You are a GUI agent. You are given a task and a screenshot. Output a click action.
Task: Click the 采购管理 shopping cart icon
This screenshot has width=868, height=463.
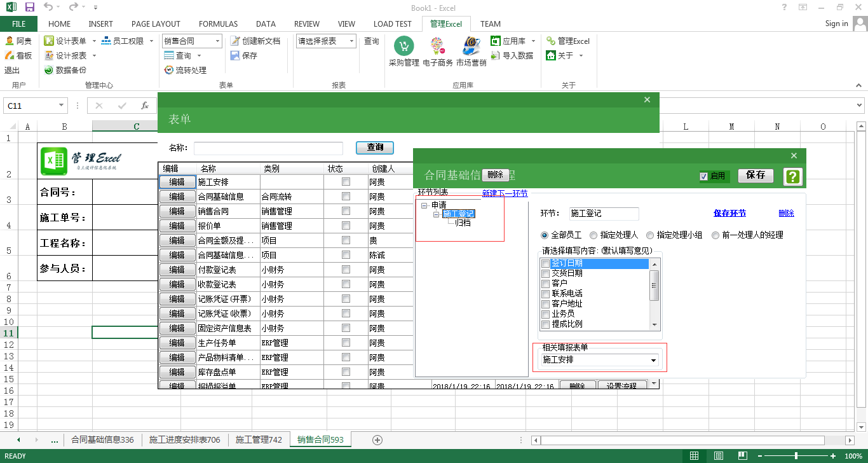pyautogui.click(x=403, y=46)
